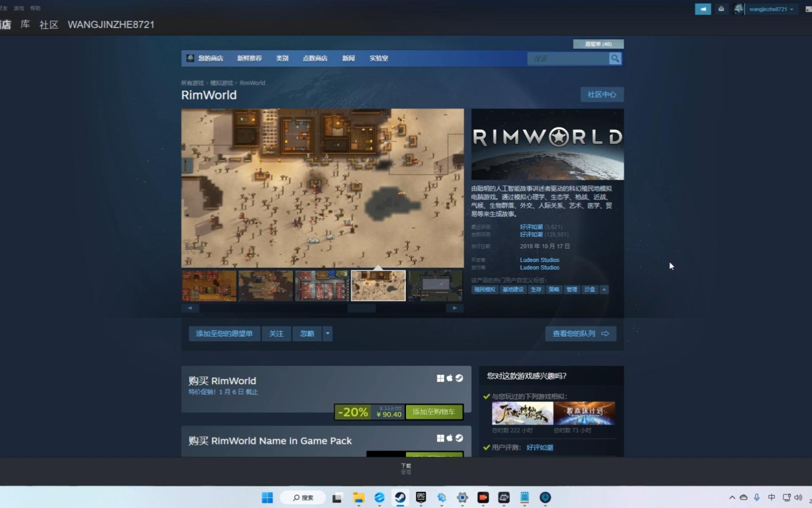This screenshot has height=508, width=812.
Task: Add RimWorld to cart with 添加至购物车
Action: pyautogui.click(x=434, y=412)
